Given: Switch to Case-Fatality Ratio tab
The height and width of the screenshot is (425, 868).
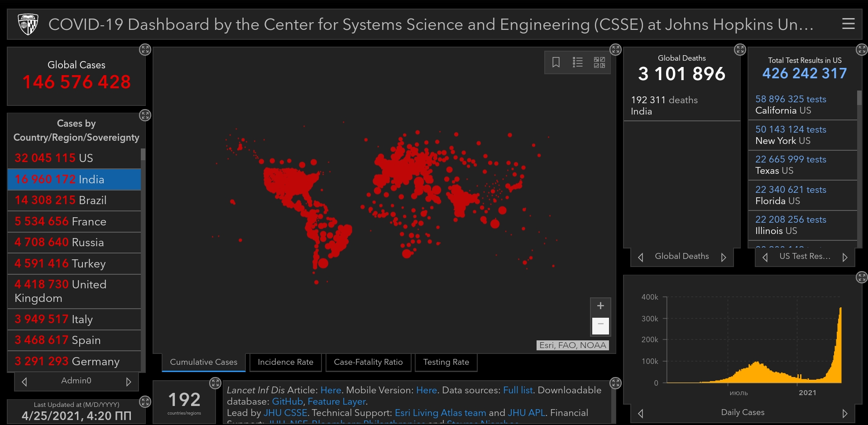Looking at the screenshot, I should point(368,362).
